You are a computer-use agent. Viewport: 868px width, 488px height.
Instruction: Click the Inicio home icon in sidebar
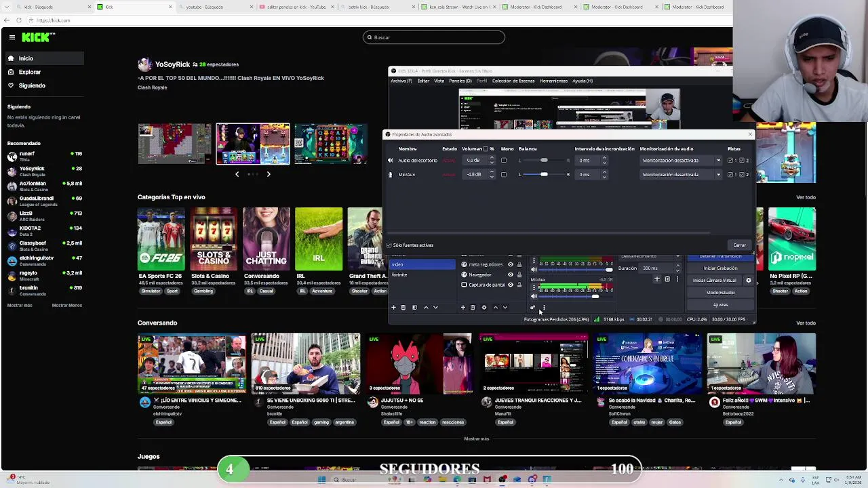click(x=11, y=58)
